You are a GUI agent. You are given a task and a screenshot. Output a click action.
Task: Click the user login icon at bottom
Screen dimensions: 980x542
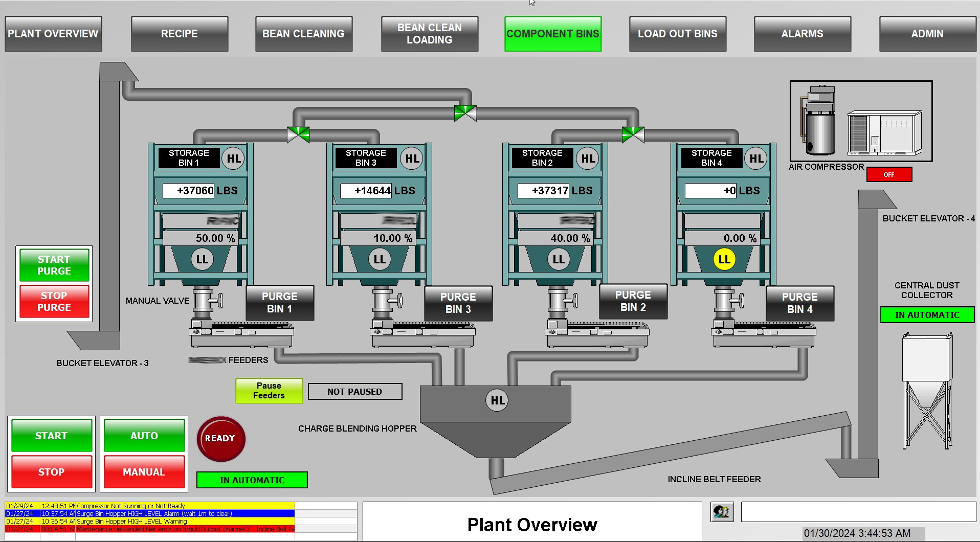point(722,511)
